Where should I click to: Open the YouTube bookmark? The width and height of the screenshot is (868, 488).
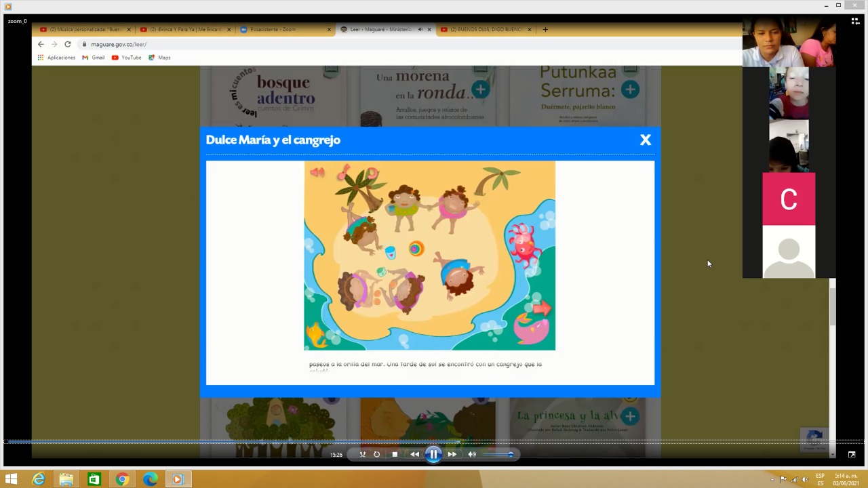tap(126, 58)
